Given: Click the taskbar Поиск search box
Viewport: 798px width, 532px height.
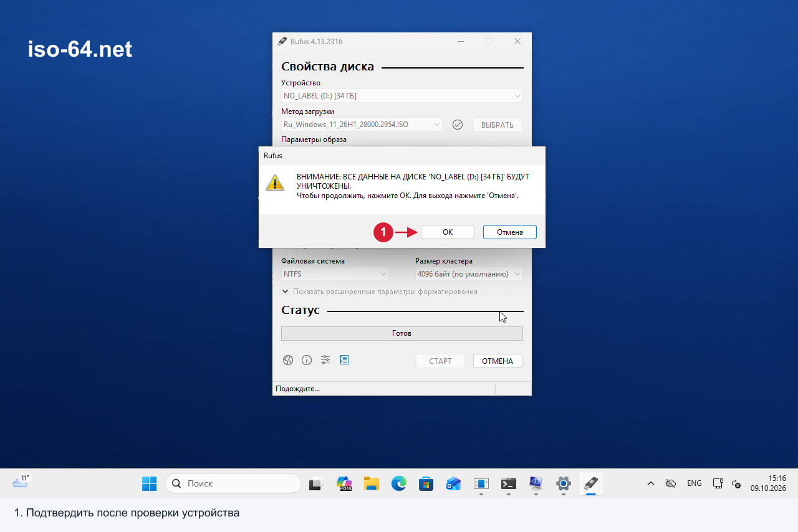Looking at the screenshot, I should [x=233, y=483].
